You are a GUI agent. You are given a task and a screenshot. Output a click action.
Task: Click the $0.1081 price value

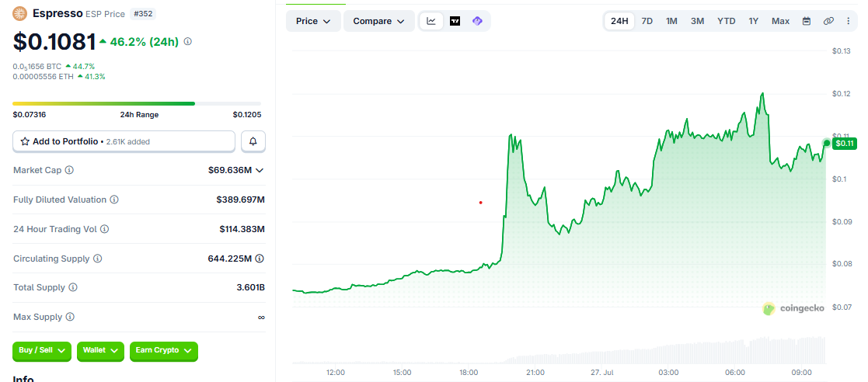(x=54, y=41)
